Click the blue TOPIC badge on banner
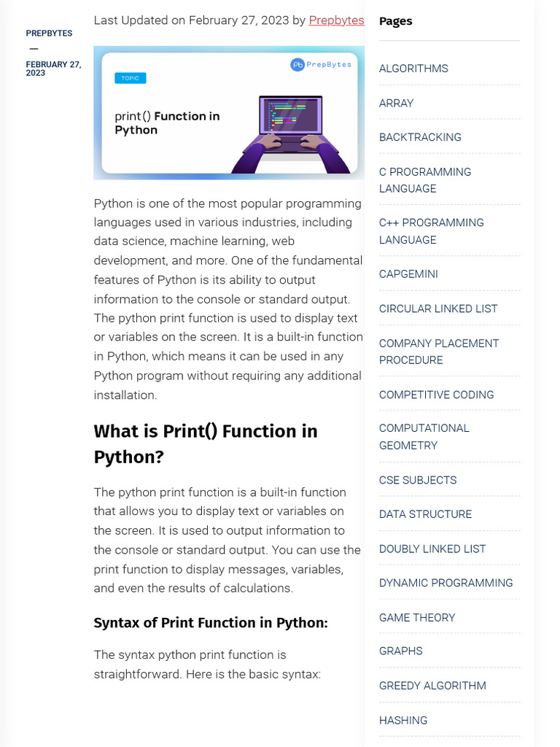The width and height of the screenshot is (560, 747). [x=131, y=78]
